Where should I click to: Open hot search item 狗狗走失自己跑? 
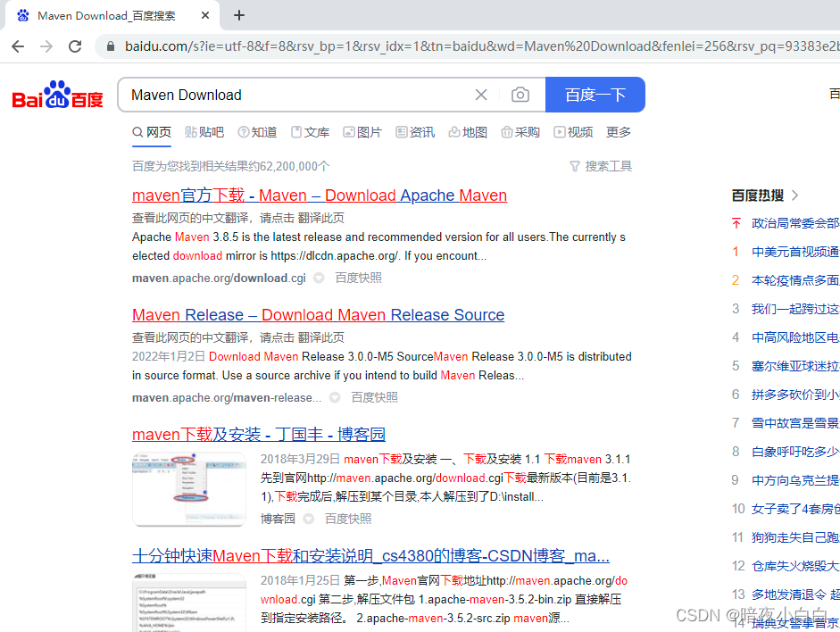tap(795, 537)
